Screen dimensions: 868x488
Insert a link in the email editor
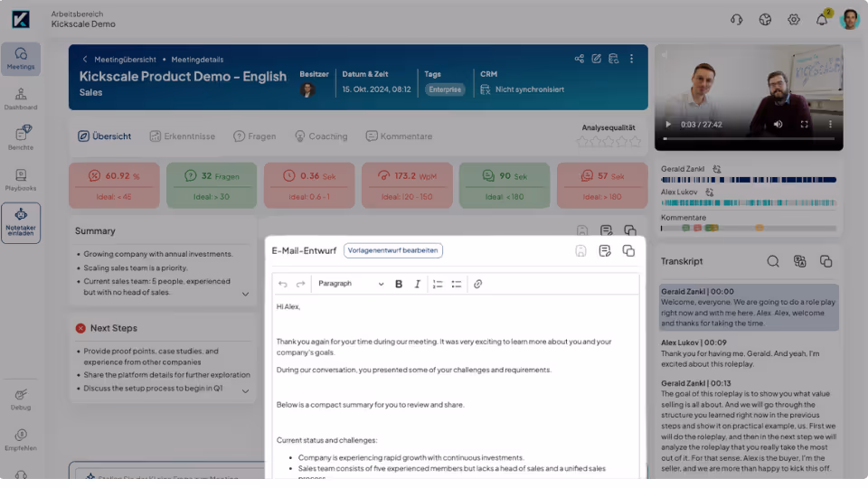pos(477,284)
